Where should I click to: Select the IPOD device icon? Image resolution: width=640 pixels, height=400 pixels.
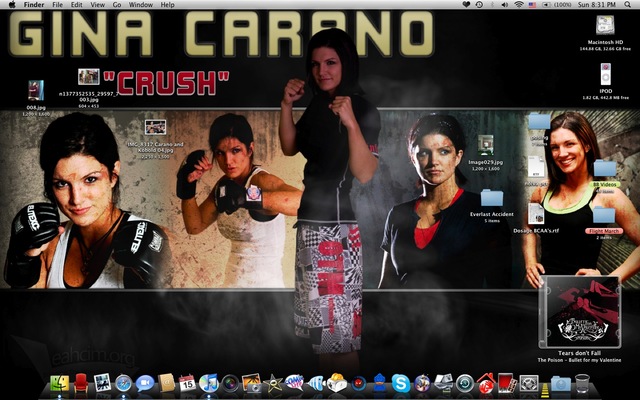pos(606,74)
